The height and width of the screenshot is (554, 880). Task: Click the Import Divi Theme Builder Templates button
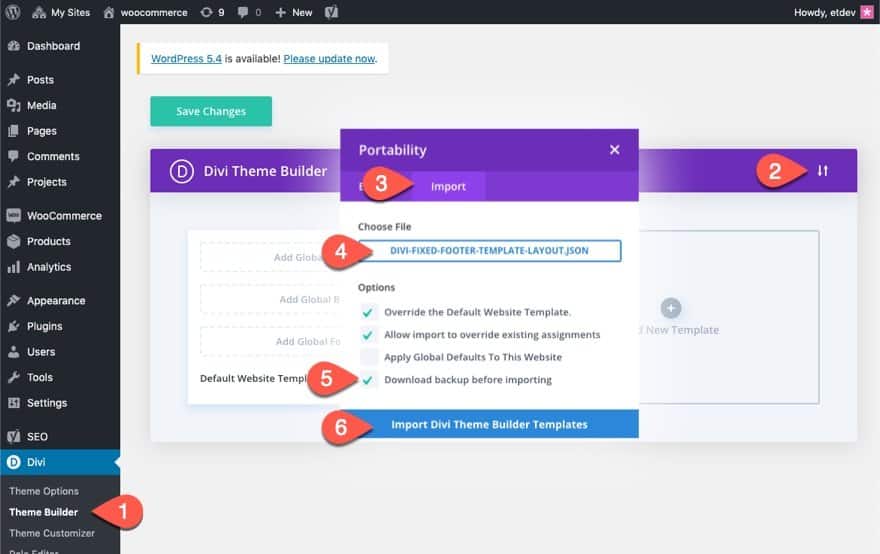[489, 424]
